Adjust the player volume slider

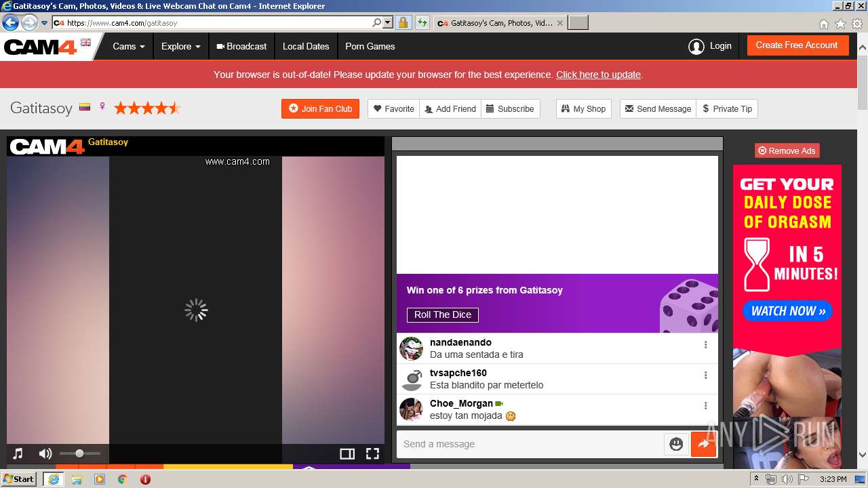pos(80,453)
